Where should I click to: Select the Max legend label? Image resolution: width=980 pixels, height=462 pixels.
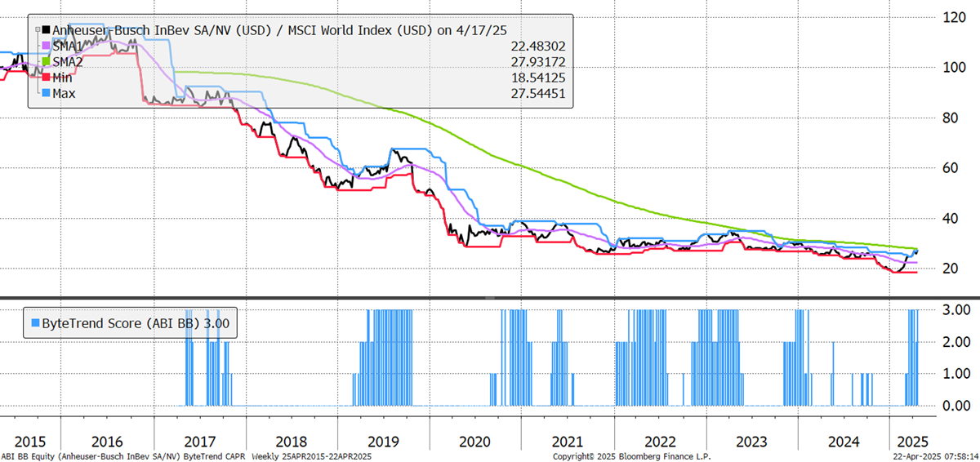[65, 95]
